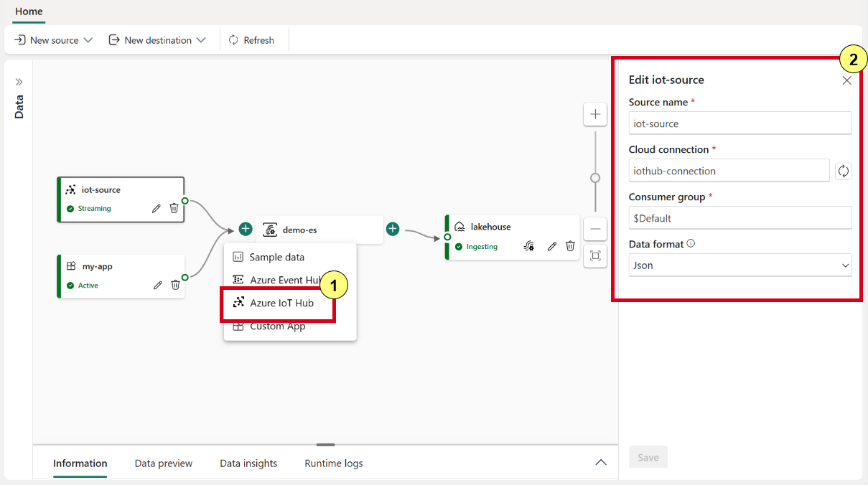Select the my-app node
Viewport: 868px width, 485px height.
pos(121,276)
